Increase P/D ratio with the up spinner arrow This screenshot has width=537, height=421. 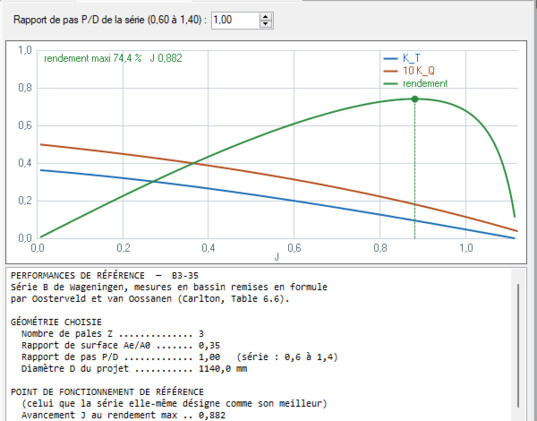coord(265,16)
